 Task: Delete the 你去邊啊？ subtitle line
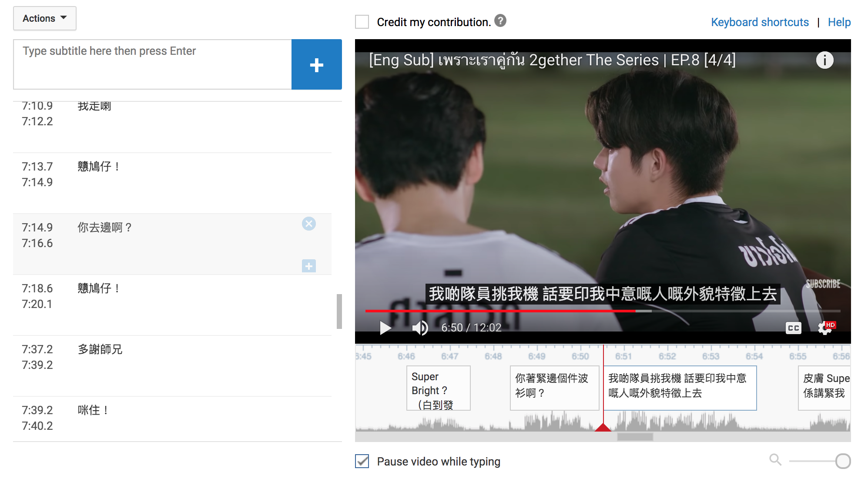point(309,224)
